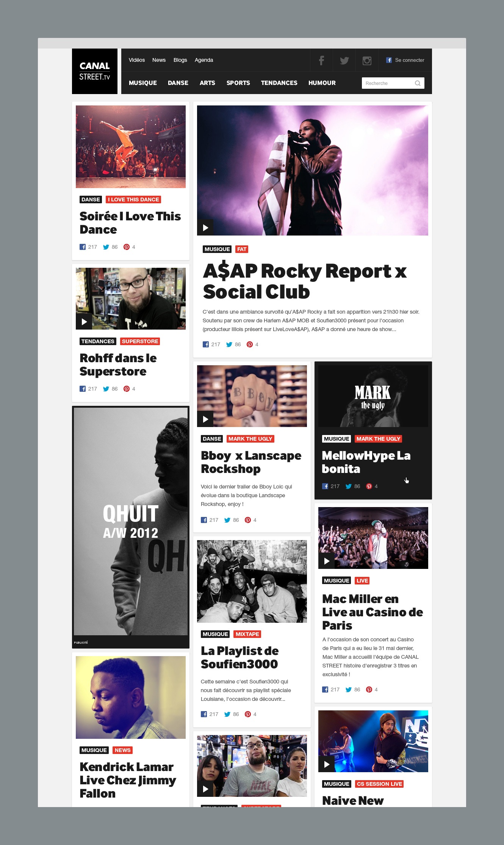This screenshot has height=845, width=504.
Task: Open the Kendrick Lamar Live Chez Jimmy Fallon article
Action: (x=128, y=780)
